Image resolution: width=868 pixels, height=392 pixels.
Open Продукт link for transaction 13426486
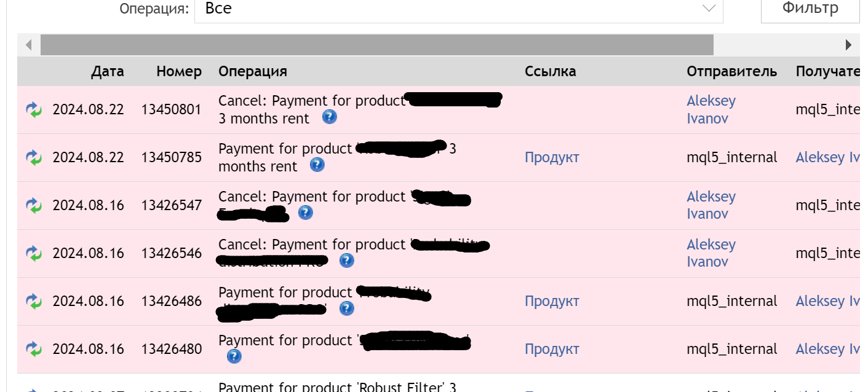click(x=552, y=301)
